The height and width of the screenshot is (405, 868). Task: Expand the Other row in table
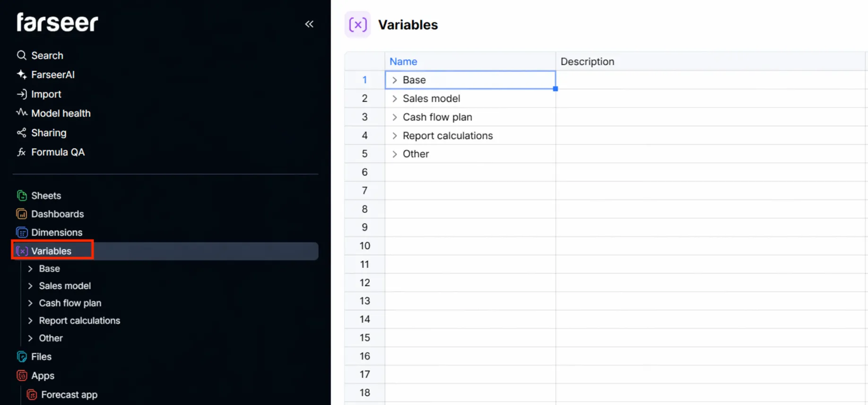(394, 154)
